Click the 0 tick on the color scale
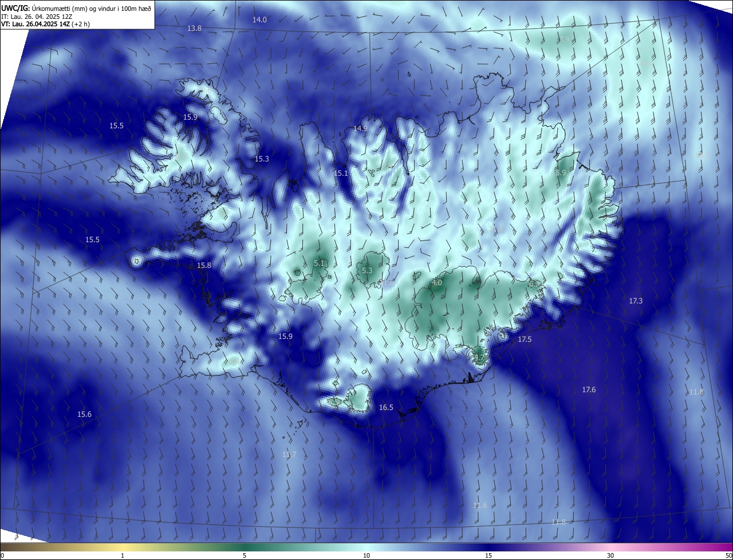 tap(2, 556)
